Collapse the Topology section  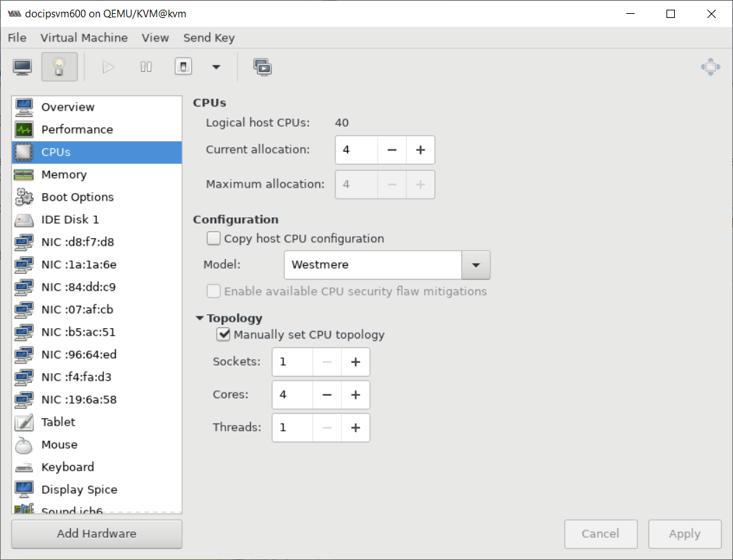200,318
